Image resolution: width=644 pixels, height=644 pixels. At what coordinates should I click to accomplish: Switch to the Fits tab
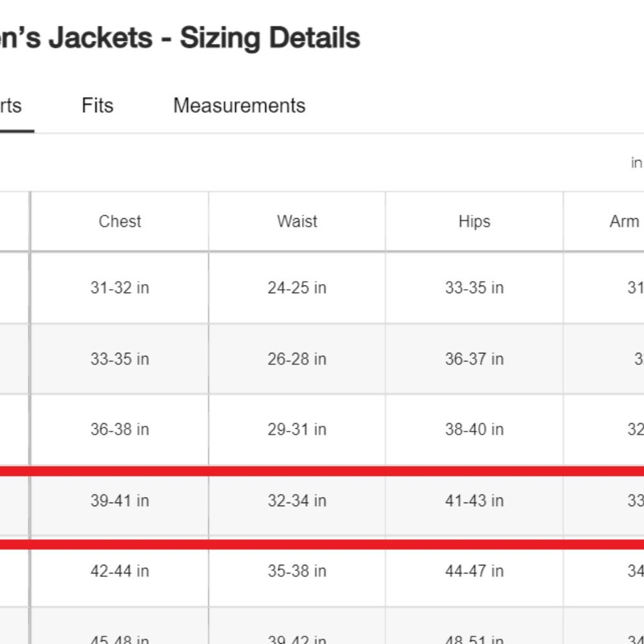tap(97, 106)
